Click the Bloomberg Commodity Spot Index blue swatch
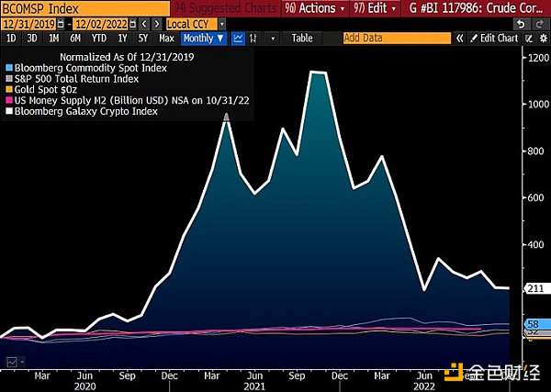The image size is (551, 392). 9,69
